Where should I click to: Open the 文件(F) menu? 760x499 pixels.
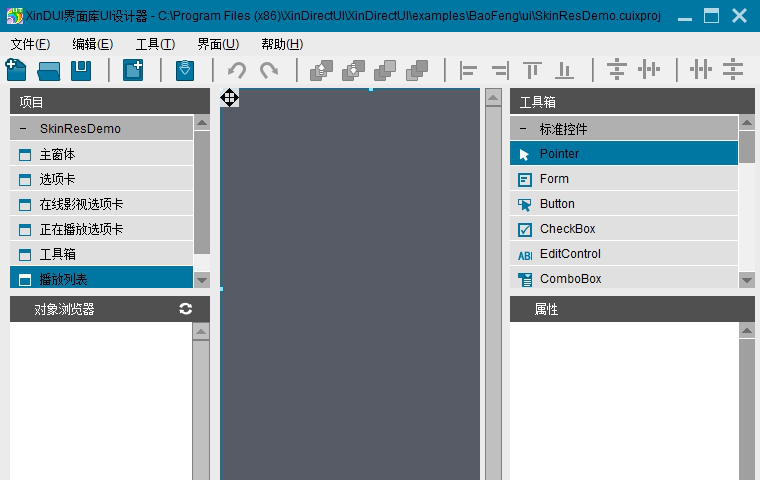[x=30, y=44]
